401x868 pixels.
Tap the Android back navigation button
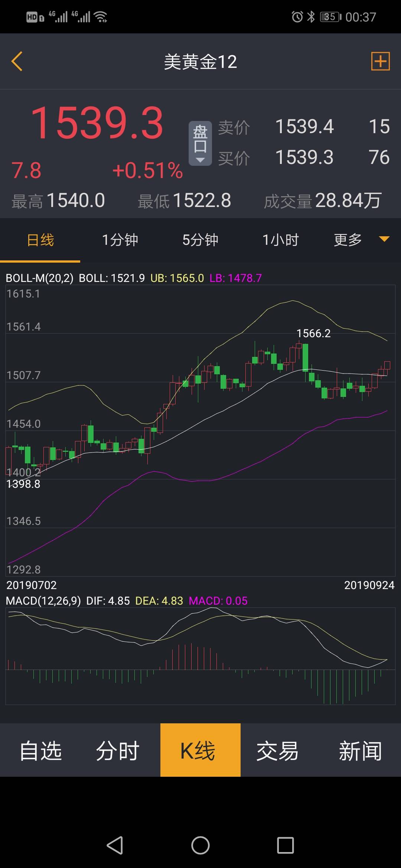point(115,845)
